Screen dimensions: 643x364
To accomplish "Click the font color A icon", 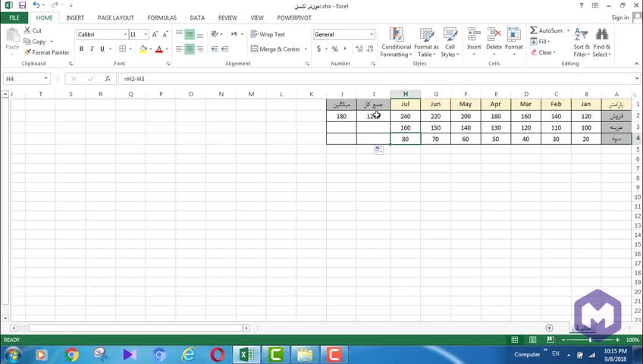I will coord(159,49).
